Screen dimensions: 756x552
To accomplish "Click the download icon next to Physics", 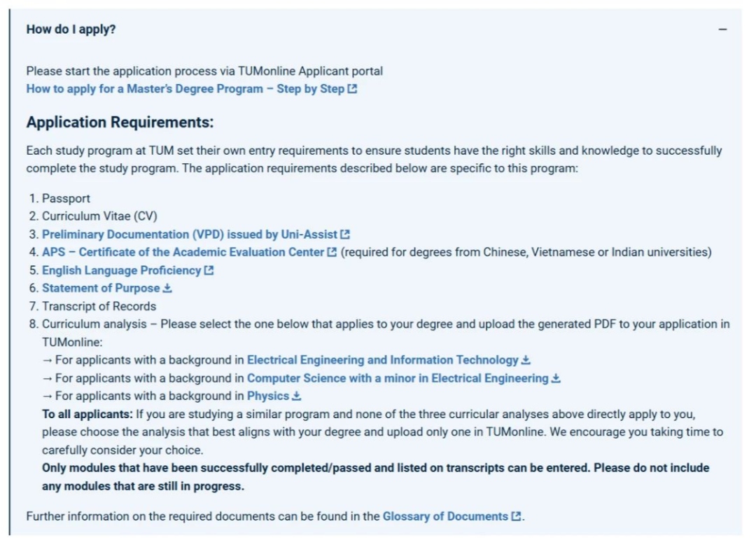I will (296, 396).
